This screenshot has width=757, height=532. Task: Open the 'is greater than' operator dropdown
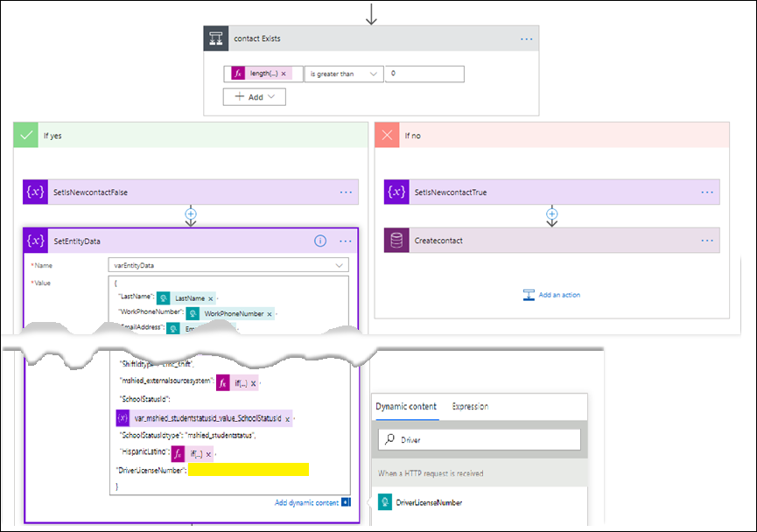point(344,74)
